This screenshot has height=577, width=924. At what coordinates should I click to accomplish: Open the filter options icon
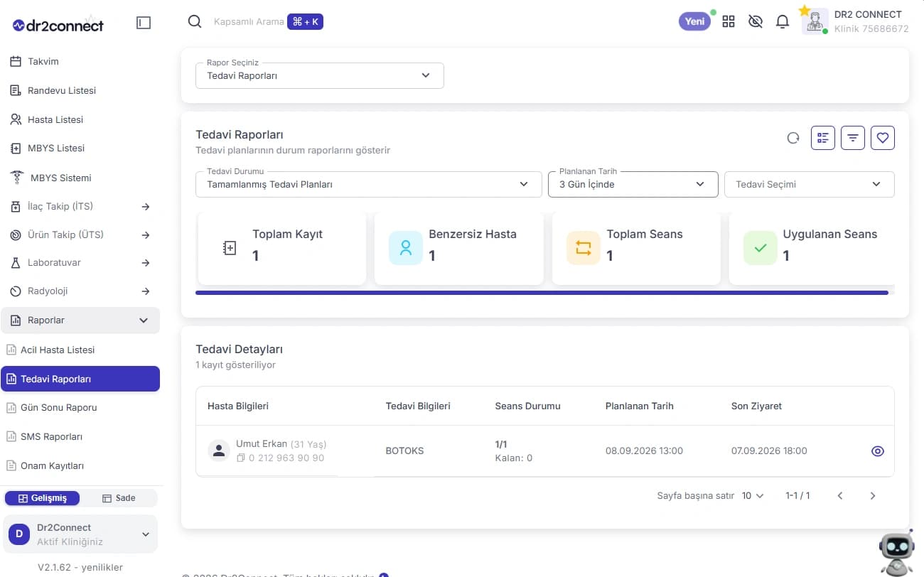coord(853,138)
